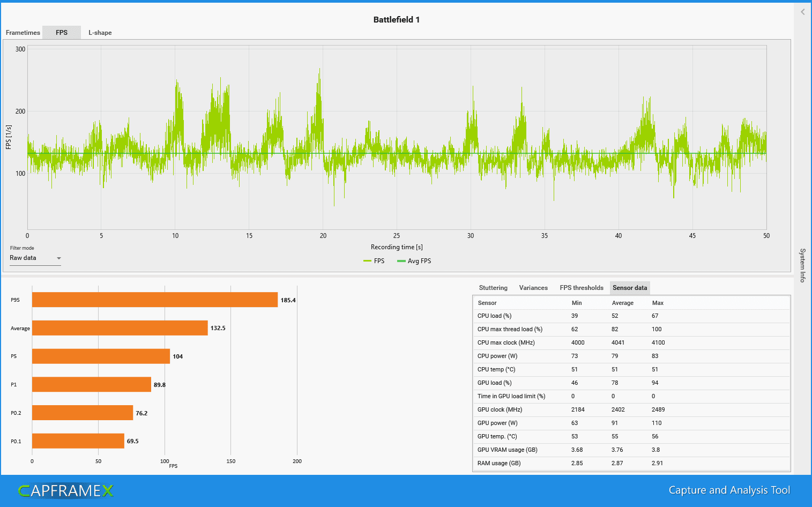Select the GPU load (%) row
Image resolution: width=812 pixels, height=507 pixels.
tap(632, 383)
